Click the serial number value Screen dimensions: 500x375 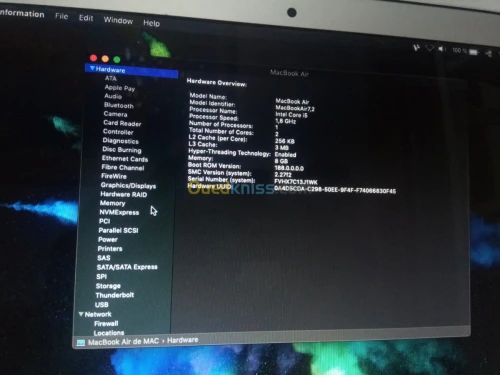pyautogui.click(x=296, y=182)
